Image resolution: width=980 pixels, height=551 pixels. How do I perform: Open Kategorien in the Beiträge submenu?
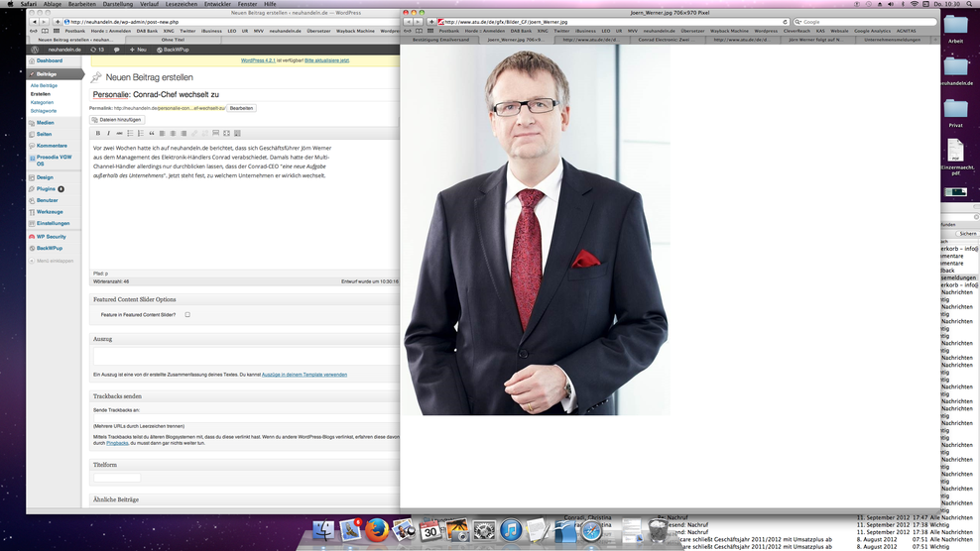coord(42,102)
